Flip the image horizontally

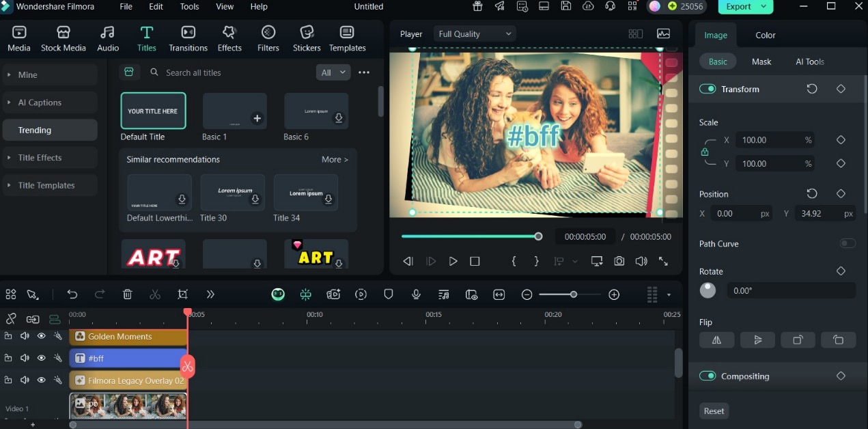tap(716, 340)
